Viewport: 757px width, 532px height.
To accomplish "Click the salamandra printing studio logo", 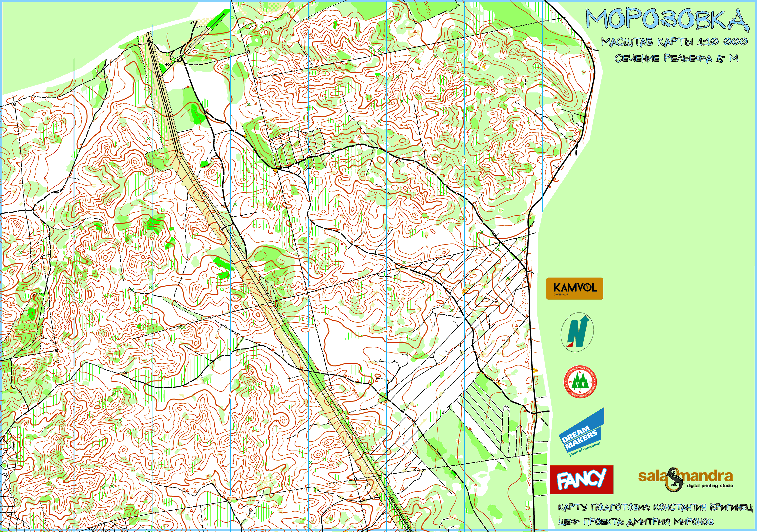I will pos(686,479).
